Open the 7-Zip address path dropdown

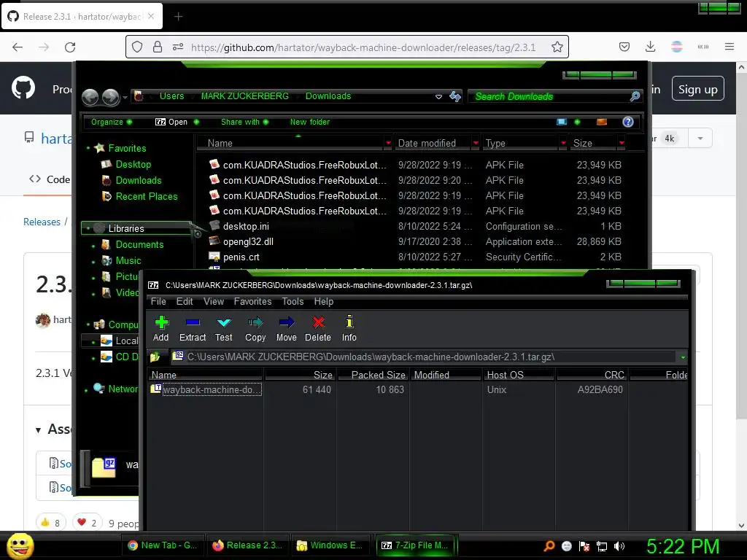click(683, 357)
